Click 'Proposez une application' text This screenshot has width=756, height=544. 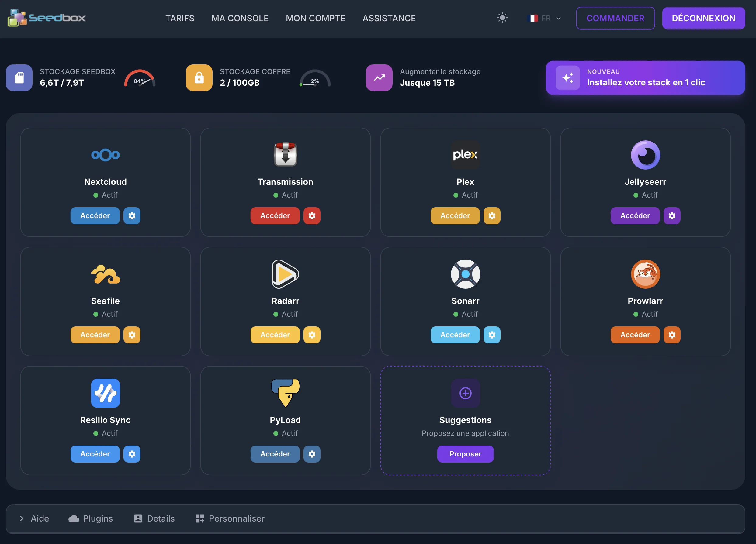(465, 433)
